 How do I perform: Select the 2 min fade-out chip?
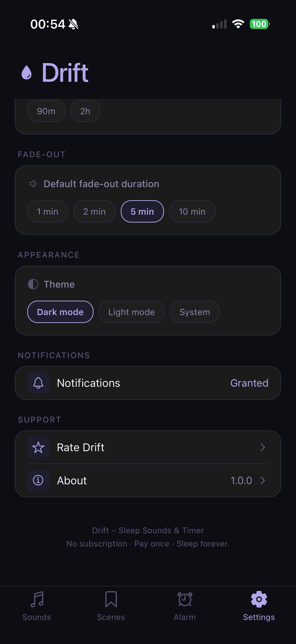click(x=94, y=211)
